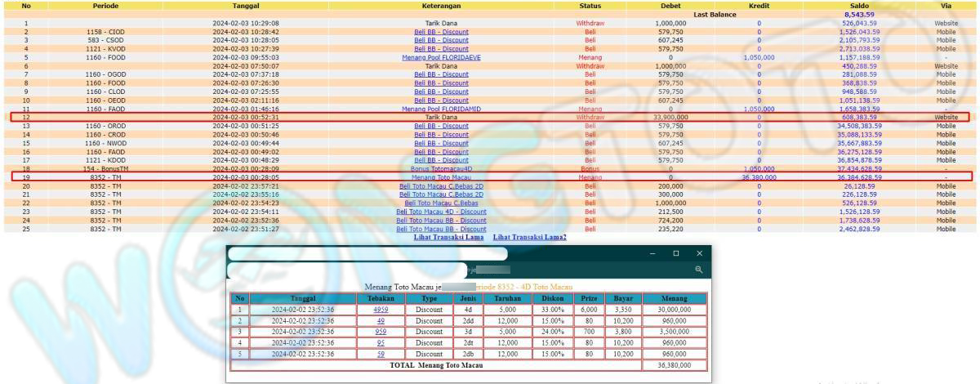The height and width of the screenshot is (384, 980).
Task: Open the Menang Toto Macau link in row 19
Action: click(441, 176)
